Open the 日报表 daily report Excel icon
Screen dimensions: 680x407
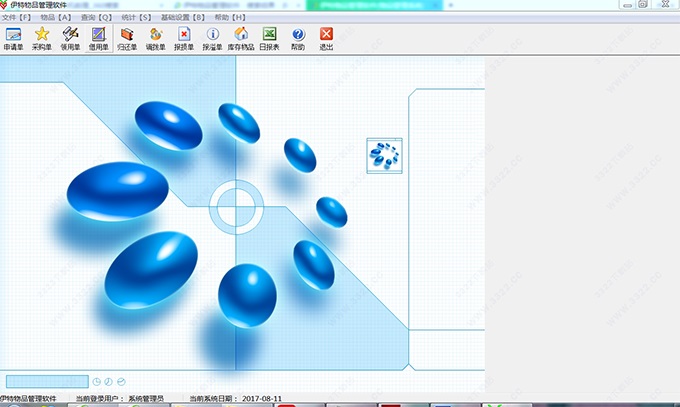(x=269, y=39)
